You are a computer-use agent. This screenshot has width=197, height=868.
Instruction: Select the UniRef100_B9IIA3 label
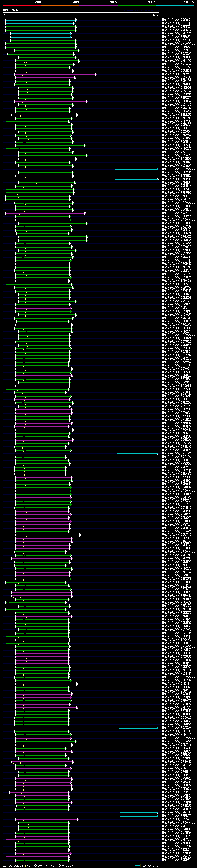(x=176, y=67)
